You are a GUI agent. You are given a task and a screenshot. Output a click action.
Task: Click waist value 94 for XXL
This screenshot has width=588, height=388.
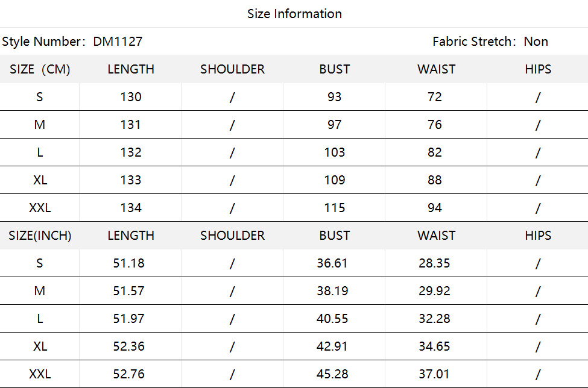pyautogui.click(x=435, y=208)
